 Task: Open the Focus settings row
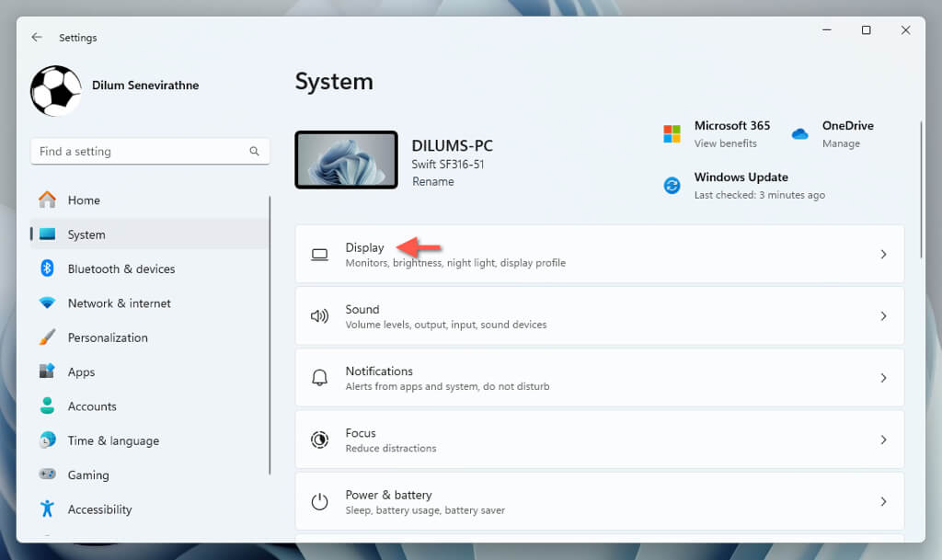click(x=600, y=440)
